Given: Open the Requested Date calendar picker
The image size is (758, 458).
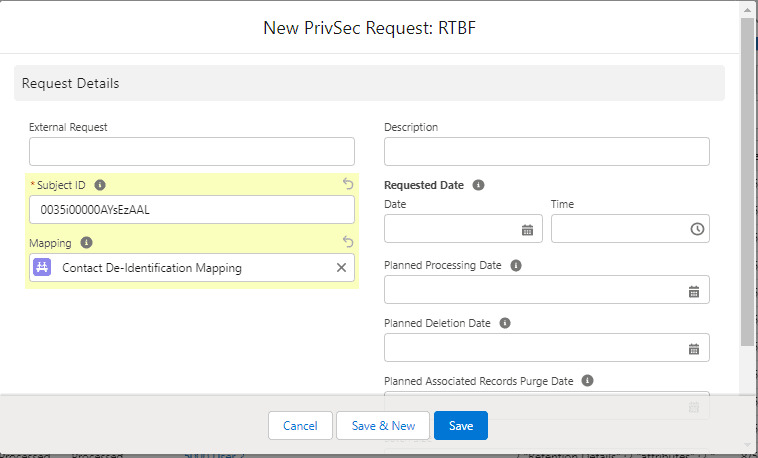Looking at the screenshot, I should (x=527, y=229).
